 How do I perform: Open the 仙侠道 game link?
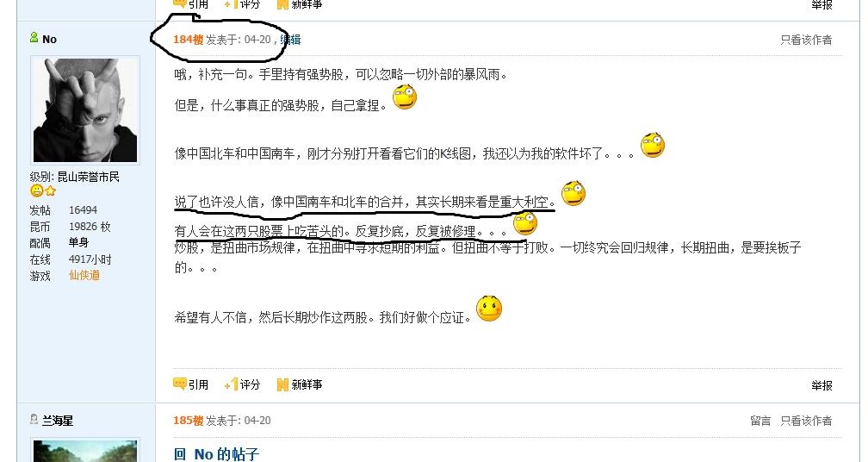click(84, 275)
